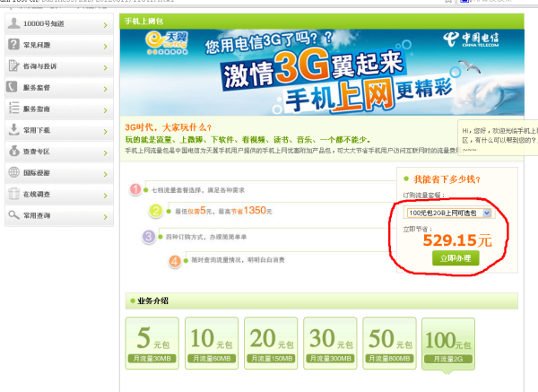Click the 立即办理 green button
This screenshot has width=538, height=392.
pos(456,258)
